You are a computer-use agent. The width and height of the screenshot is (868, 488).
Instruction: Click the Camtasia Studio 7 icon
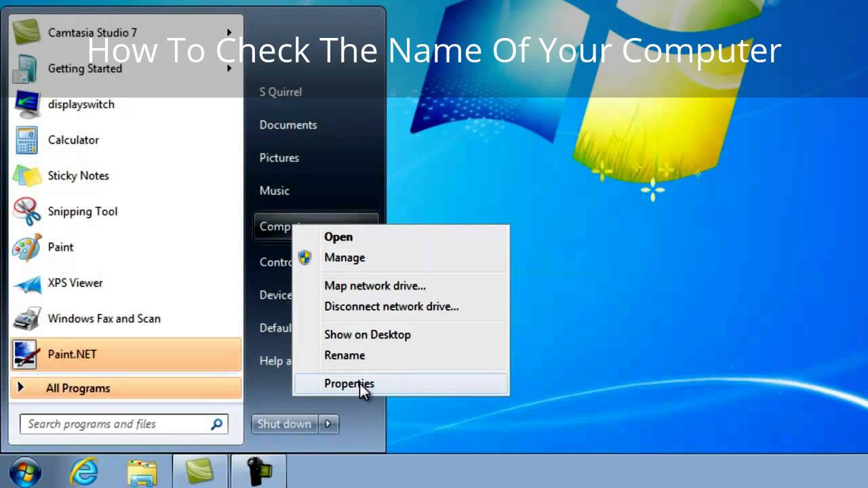tap(27, 32)
